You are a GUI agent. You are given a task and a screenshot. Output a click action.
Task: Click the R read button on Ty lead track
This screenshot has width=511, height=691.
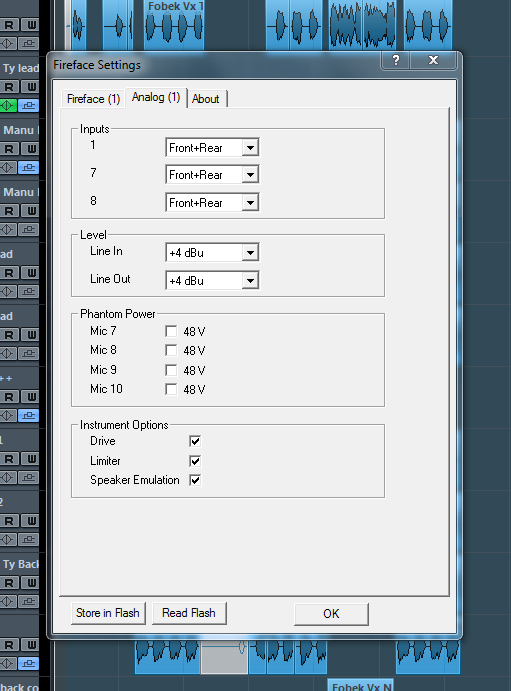9,87
